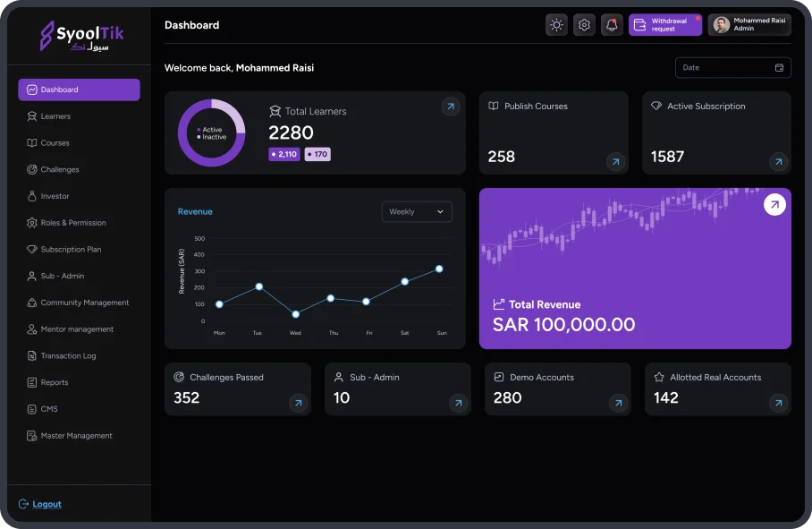
Task: Click the active learners 2,110 purple badge
Action: point(283,154)
